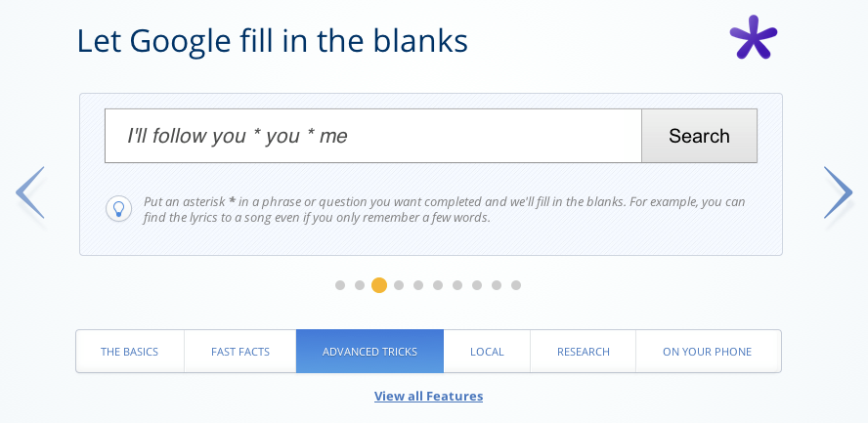Click the lightbulb tip icon
Image resolution: width=868 pixels, height=423 pixels.
[x=118, y=209]
